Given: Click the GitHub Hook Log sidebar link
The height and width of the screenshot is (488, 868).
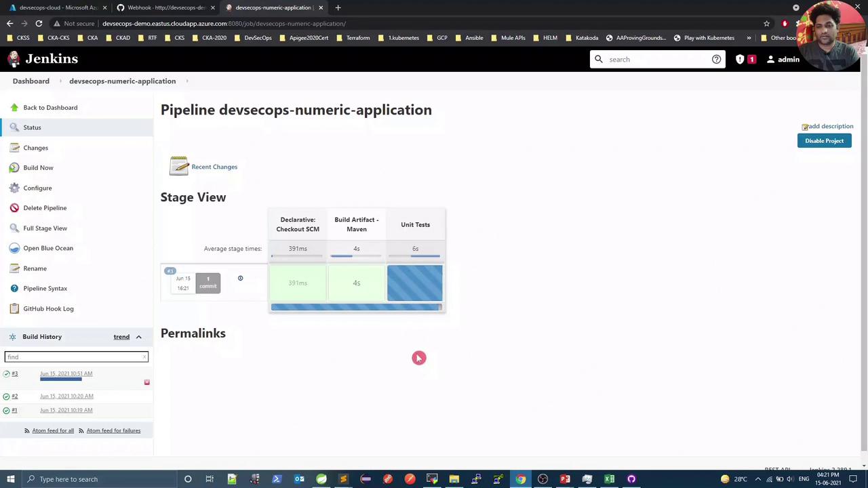Looking at the screenshot, I should pyautogui.click(x=48, y=308).
